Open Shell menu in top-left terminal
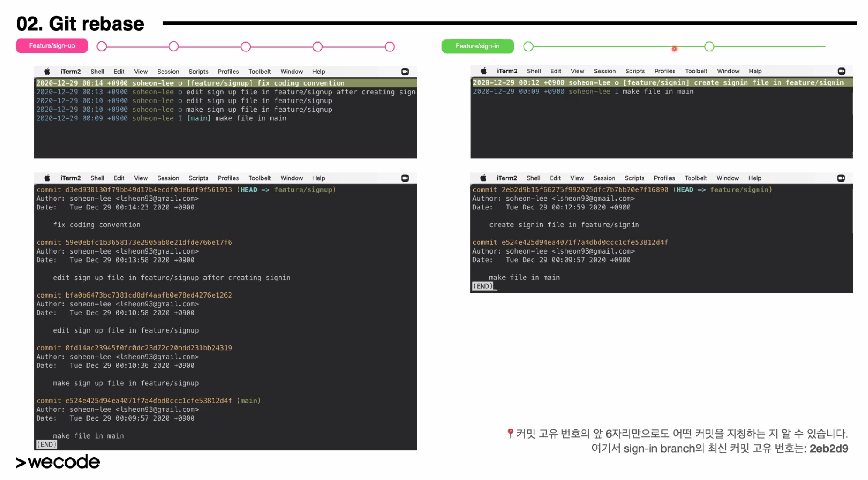 (97, 72)
